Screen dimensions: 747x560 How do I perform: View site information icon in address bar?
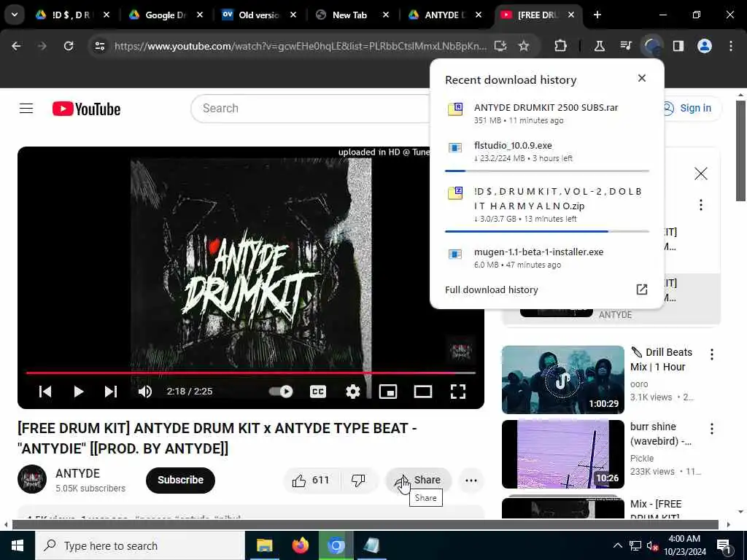[x=99, y=46]
